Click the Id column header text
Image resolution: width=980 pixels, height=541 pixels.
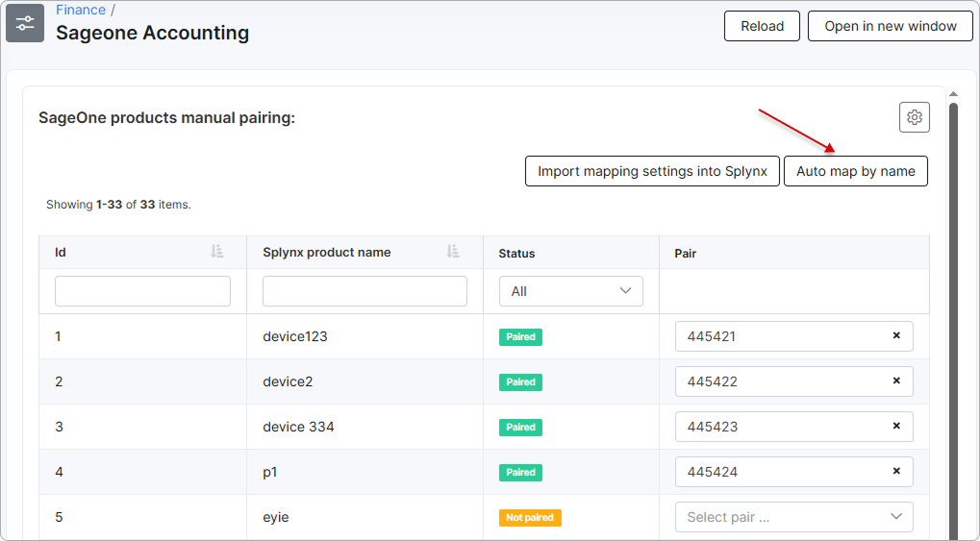tap(60, 253)
